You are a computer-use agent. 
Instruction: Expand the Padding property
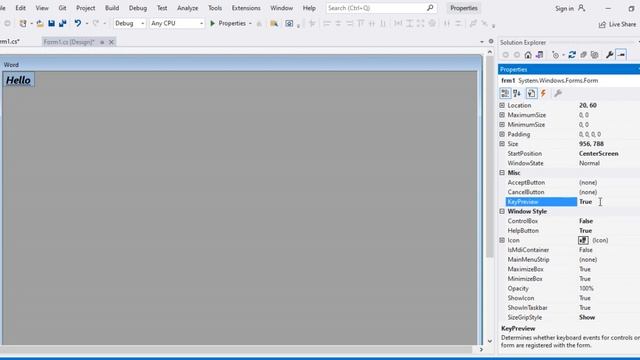502,134
